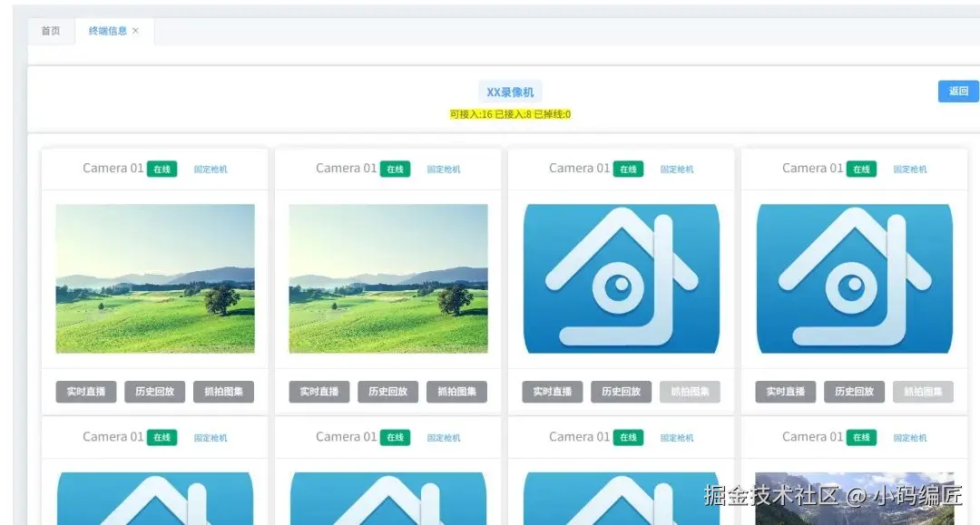980x525 pixels.
Task: Click the camera-house logo on the third top-row card
Action: click(622, 278)
